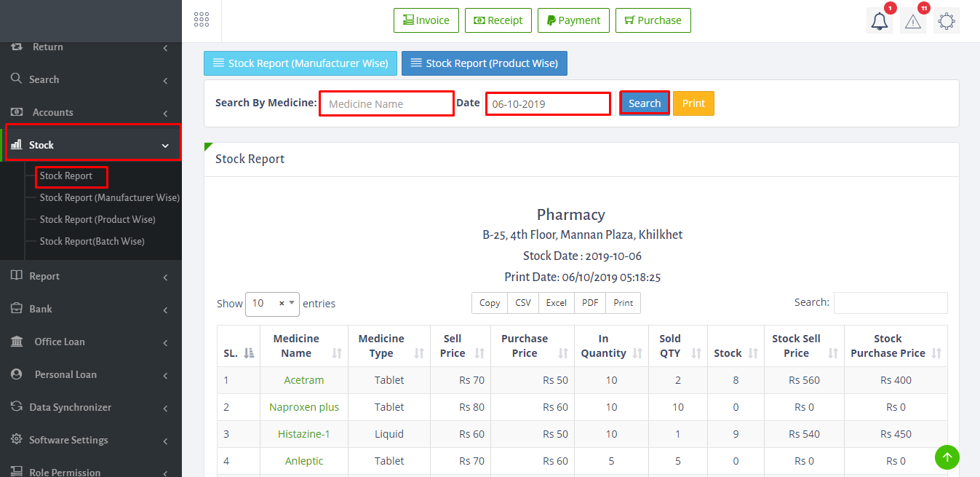Open the Acetram medicine link

point(304,380)
